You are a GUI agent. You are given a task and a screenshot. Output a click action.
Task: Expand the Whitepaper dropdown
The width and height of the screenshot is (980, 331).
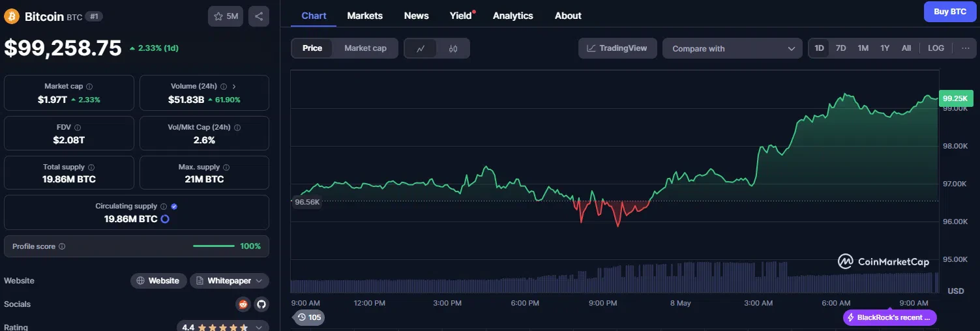(230, 281)
